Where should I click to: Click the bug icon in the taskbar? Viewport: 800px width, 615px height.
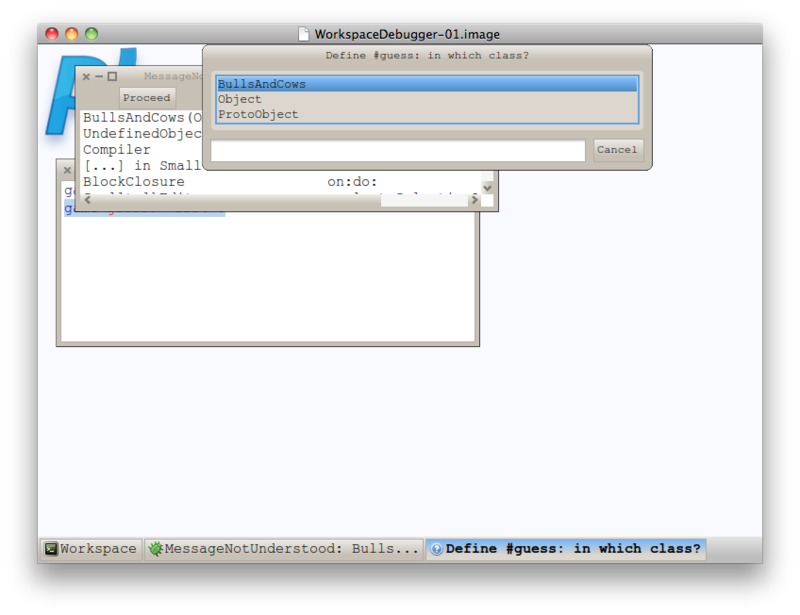pyautogui.click(x=155, y=549)
